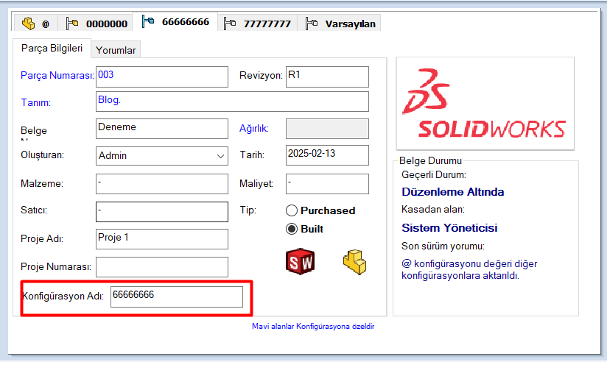Click the Geçerli Durum label
This screenshot has height=365, width=610.
click(x=434, y=175)
